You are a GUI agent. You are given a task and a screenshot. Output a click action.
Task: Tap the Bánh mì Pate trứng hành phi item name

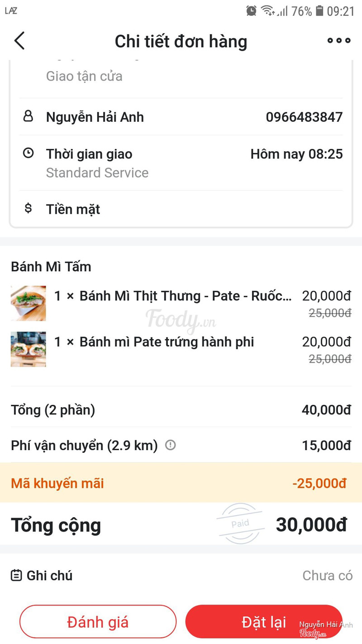click(167, 342)
